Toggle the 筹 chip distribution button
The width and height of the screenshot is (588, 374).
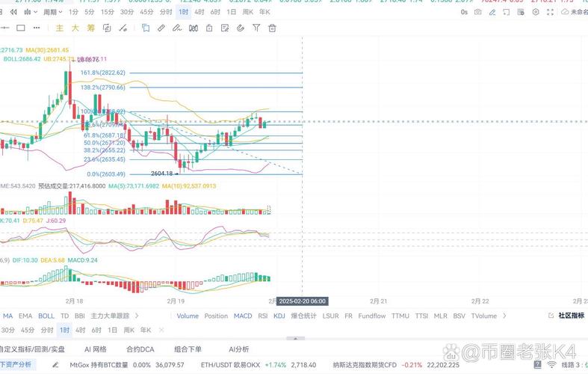pos(91,28)
